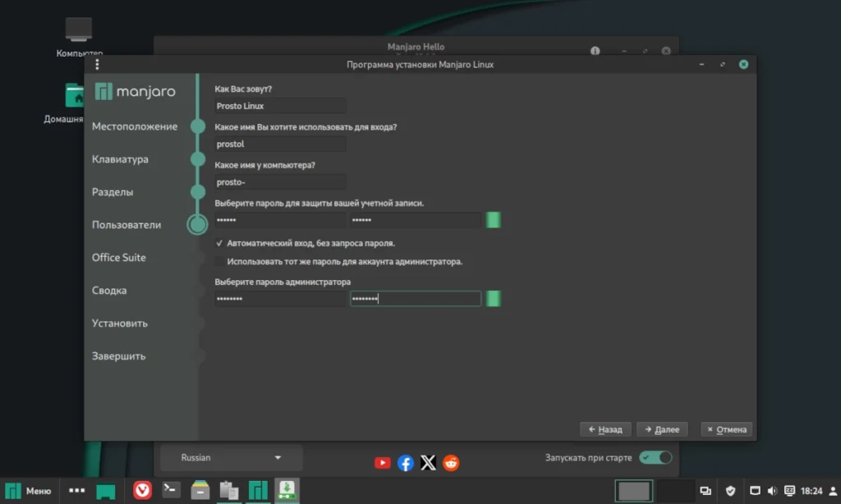Click the admin password strength indicator

pyautogui.click(x=494, y=299)
